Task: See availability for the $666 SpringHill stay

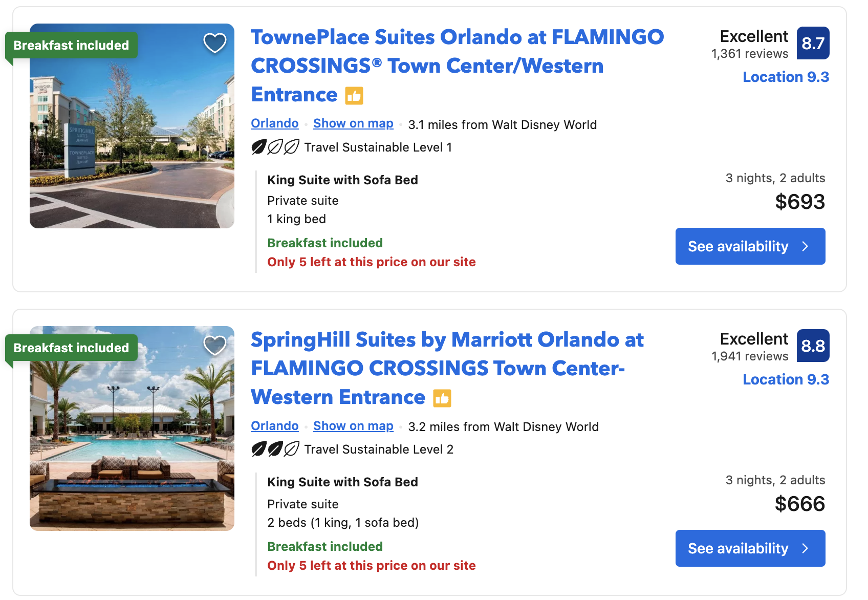Action: 750,548
